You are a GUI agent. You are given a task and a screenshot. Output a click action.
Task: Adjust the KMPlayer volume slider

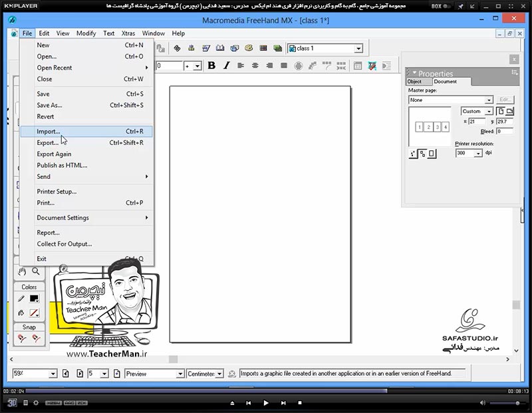(507, 403)
